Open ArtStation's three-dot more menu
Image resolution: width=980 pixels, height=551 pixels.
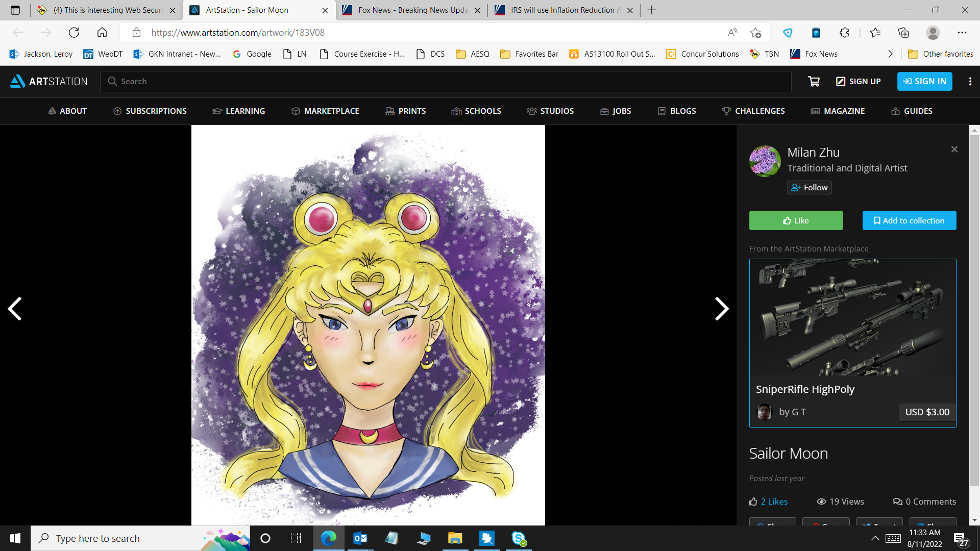coord(970,81)
